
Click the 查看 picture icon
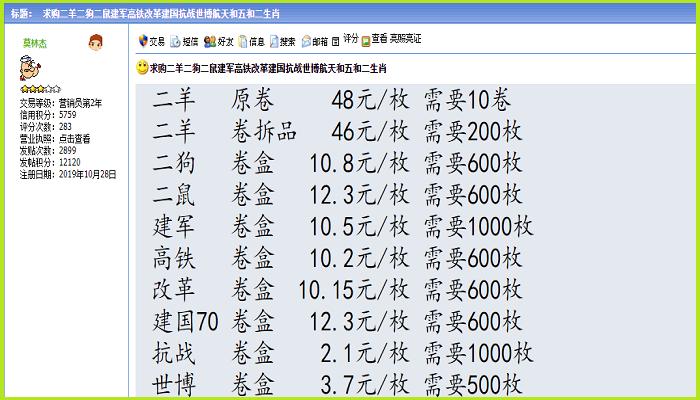click(x=366, y=42)
